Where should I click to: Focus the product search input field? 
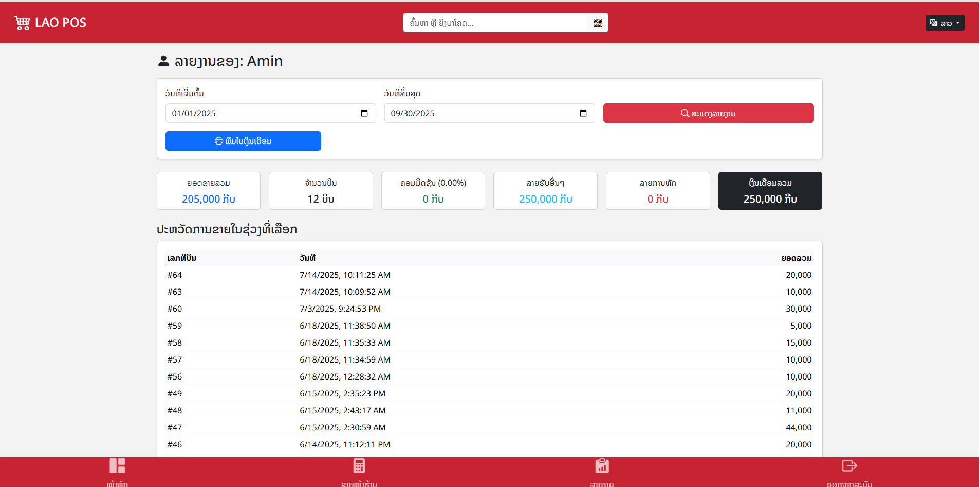tap(496, 23)
